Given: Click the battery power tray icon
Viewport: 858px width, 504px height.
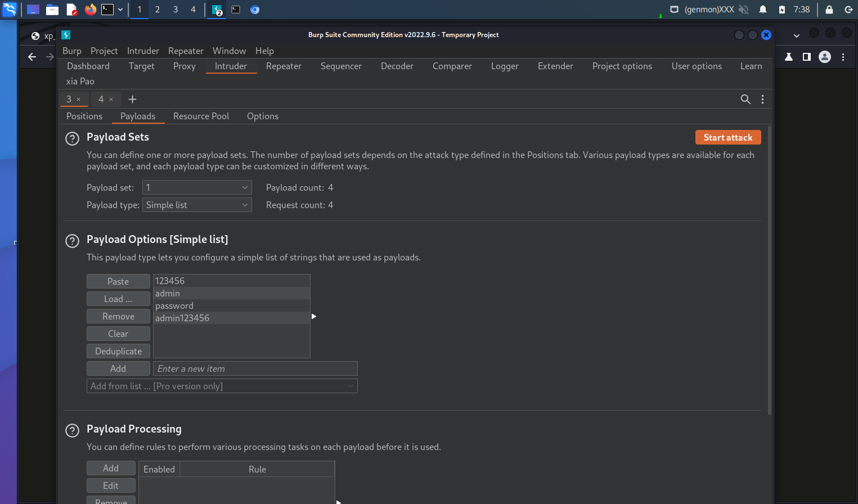Looking at the screenshot, I should click(782, 10).
